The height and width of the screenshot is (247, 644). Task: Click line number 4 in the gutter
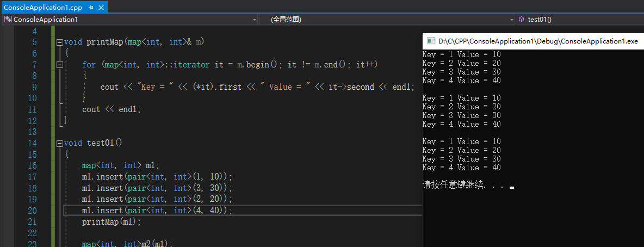pos(34,31)
